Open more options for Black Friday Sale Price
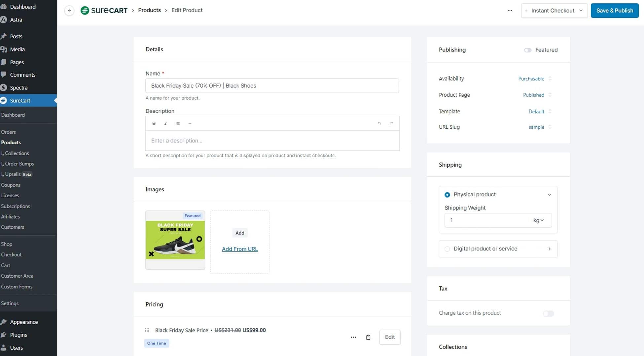 [x=353, y=337]
